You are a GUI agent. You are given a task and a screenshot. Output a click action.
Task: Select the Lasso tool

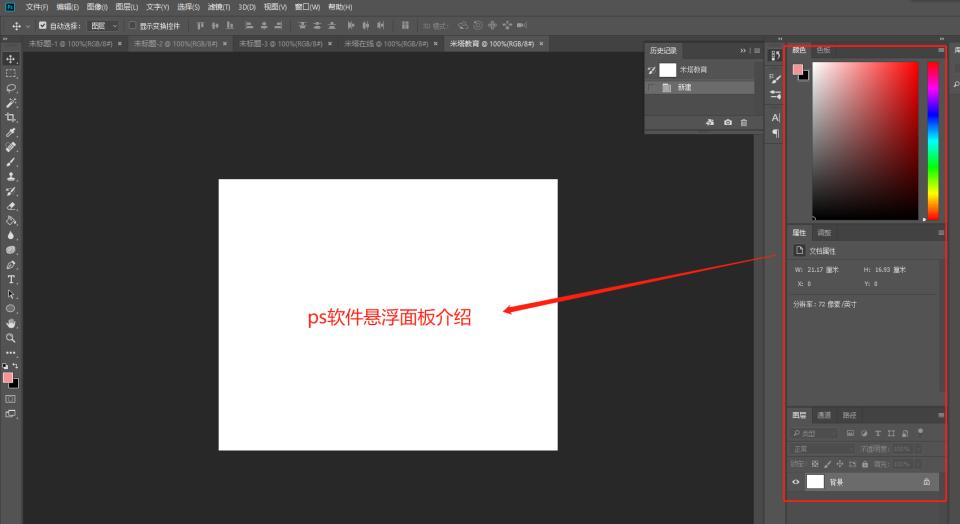point(10,88)
